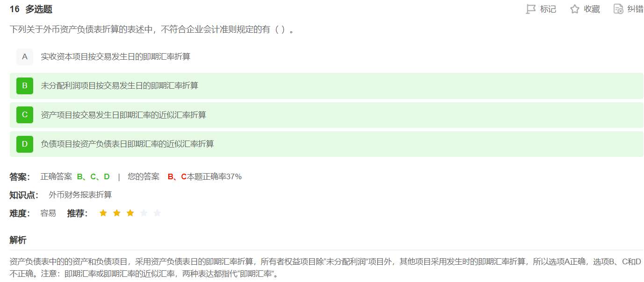Click the fourth gray rating star

tap(144, 213)
